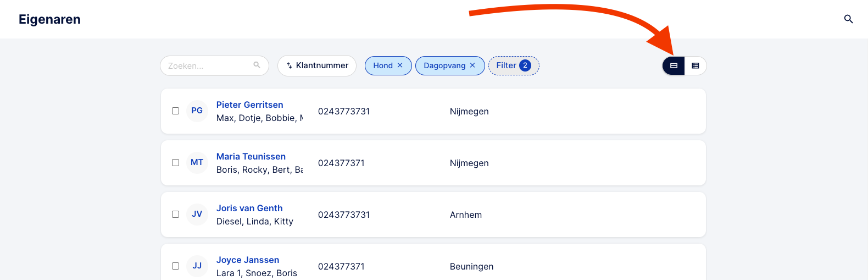
Task: Remove the Hond filter chip
Action: [400, 65]
